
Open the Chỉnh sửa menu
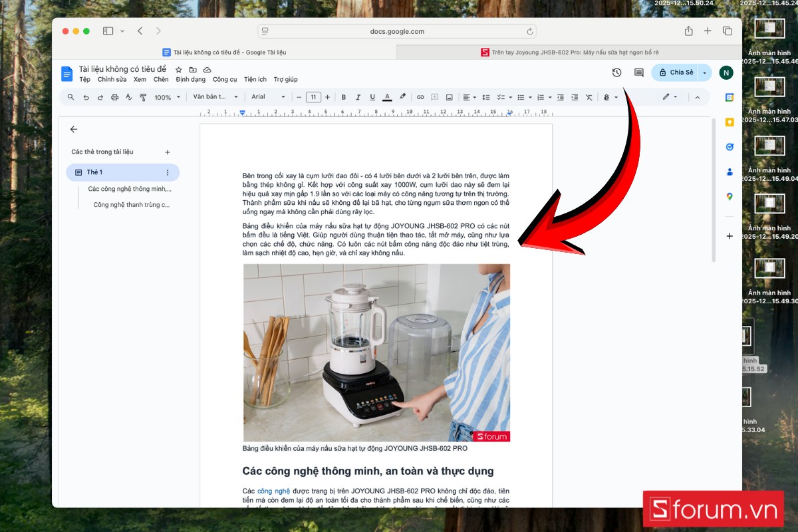[112, 79]
